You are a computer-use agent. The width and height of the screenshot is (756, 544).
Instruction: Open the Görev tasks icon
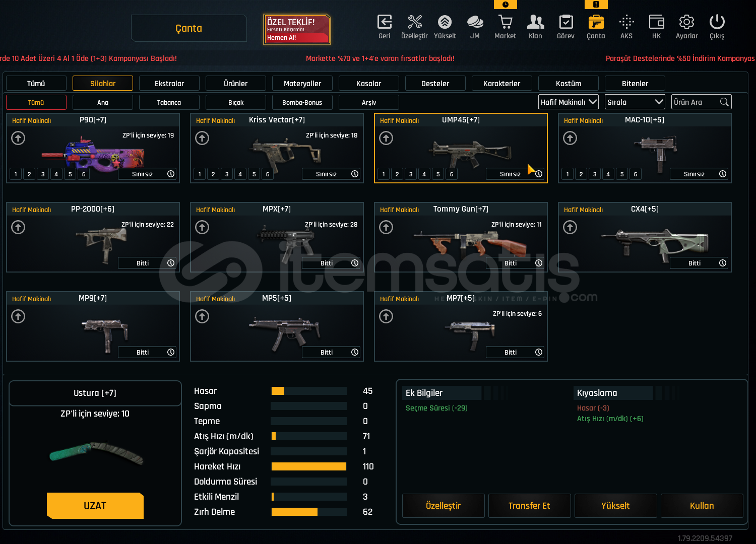(x=565, y=23)
